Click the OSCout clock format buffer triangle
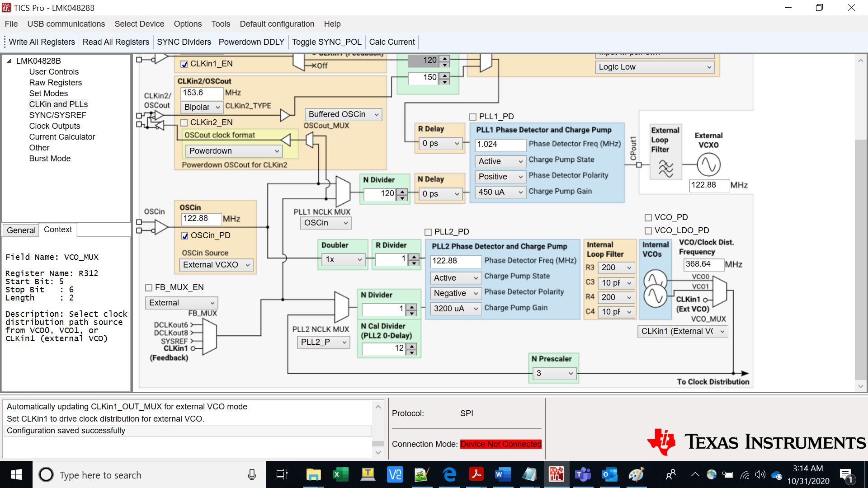The width and height of the screenshot is (868, 488). click(x=286, y=140)
